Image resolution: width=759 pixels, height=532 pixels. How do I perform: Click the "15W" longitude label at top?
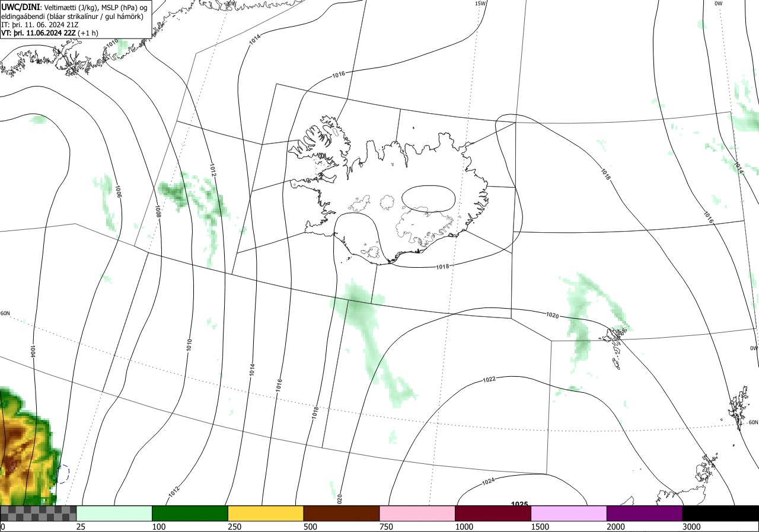480,4
